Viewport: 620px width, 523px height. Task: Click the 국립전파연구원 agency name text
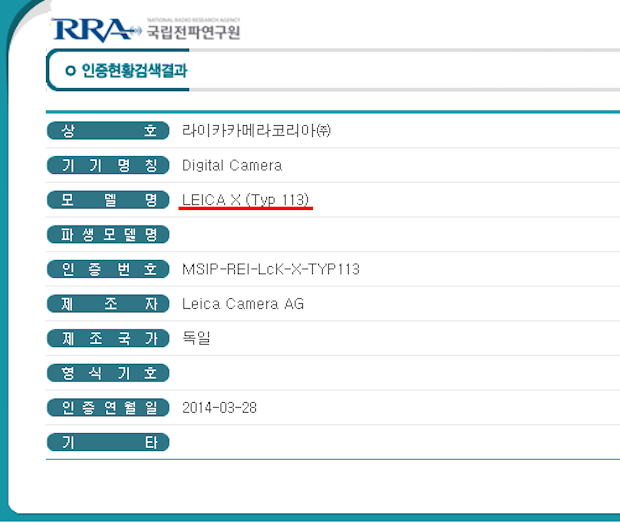(193, 31)
